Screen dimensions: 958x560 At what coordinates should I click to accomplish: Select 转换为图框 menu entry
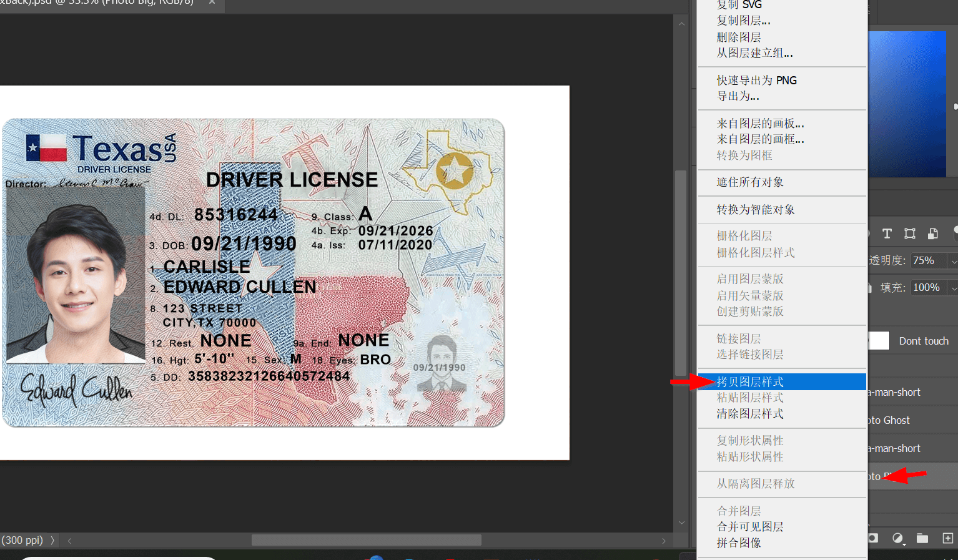pyautogui.click(x=744, y=155)
